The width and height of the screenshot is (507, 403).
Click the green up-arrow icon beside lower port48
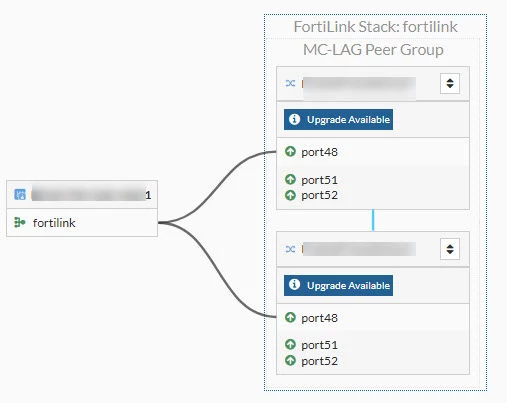290,317
